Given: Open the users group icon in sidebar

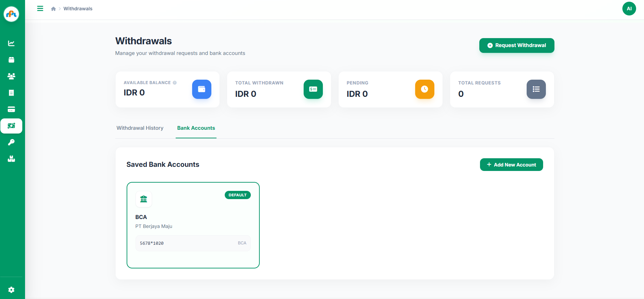Looking at the screenshot, I should (x=11, y=76).
